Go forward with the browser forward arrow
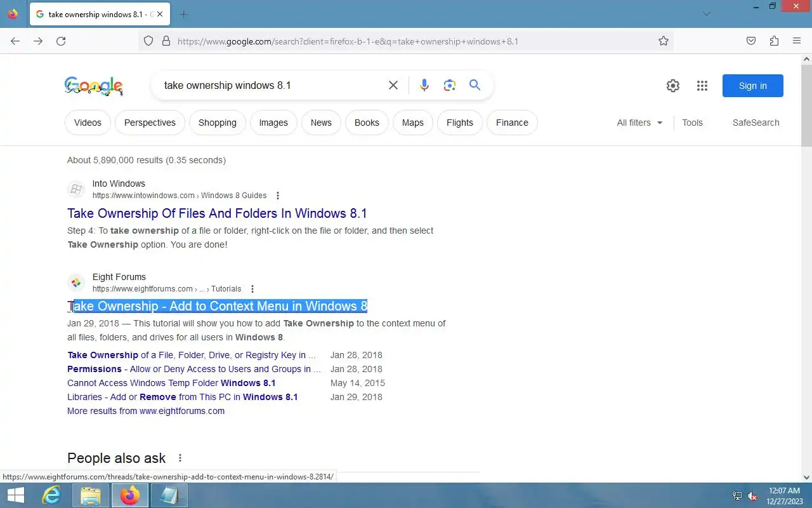 38,41
